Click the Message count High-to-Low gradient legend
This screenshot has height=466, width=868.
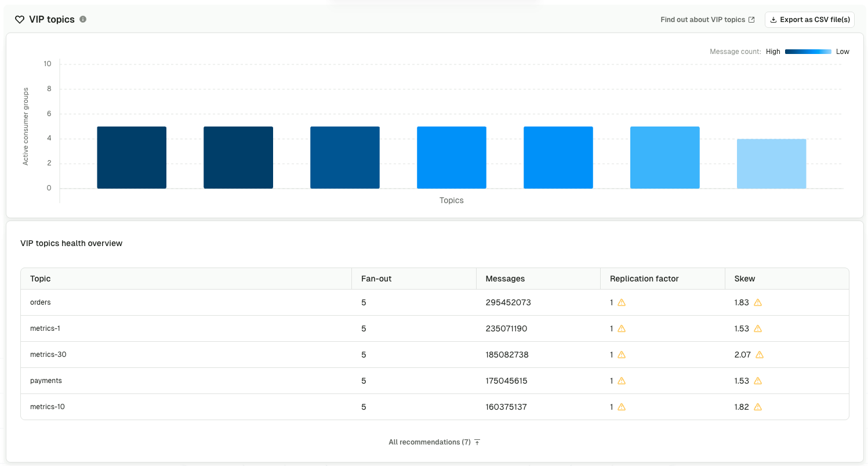808,51
